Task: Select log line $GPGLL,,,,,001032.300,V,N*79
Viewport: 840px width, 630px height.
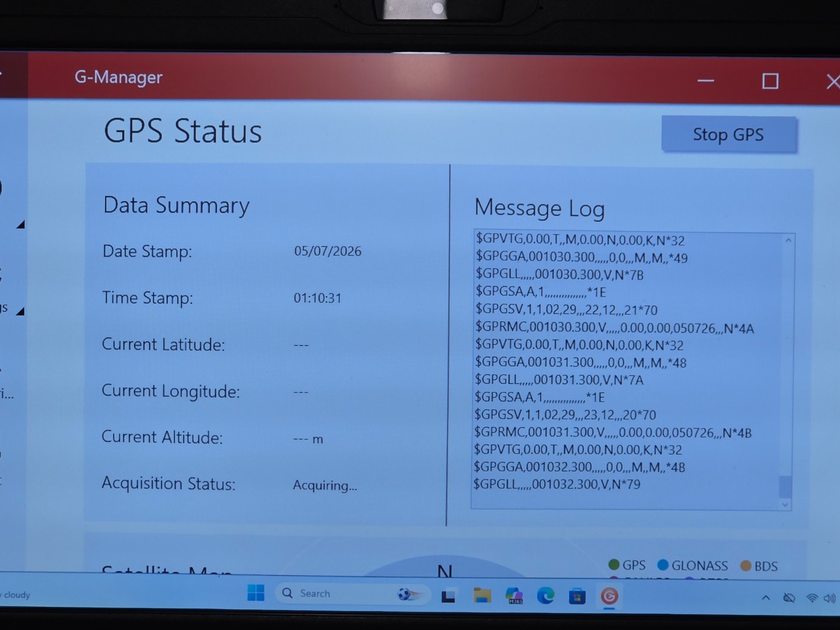Action: [557, 484]
